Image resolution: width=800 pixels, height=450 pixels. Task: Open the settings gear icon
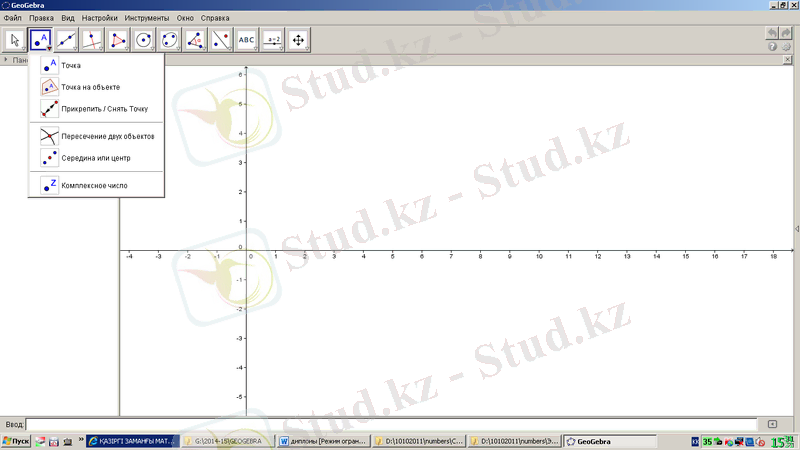click(x=786, y=47)
